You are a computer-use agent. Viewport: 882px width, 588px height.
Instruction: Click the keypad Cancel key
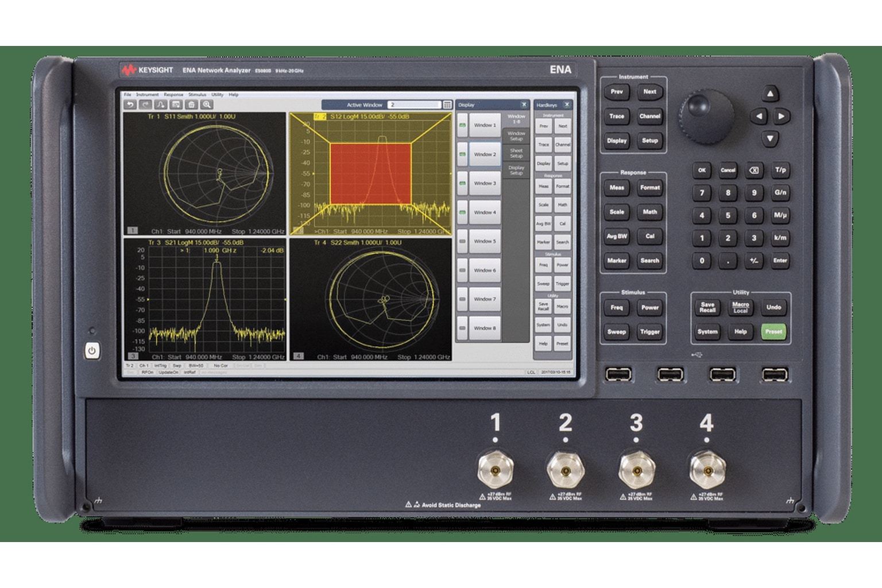pos(728,170)
